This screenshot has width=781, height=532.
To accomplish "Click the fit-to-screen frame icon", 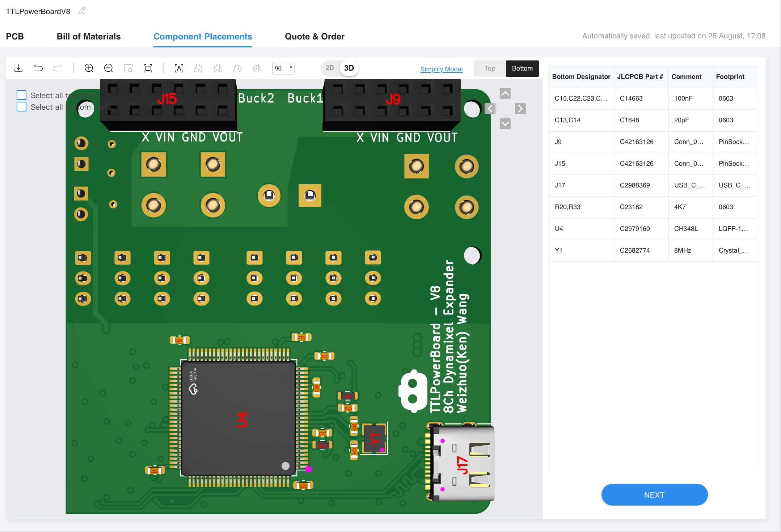I will point(148,68).
